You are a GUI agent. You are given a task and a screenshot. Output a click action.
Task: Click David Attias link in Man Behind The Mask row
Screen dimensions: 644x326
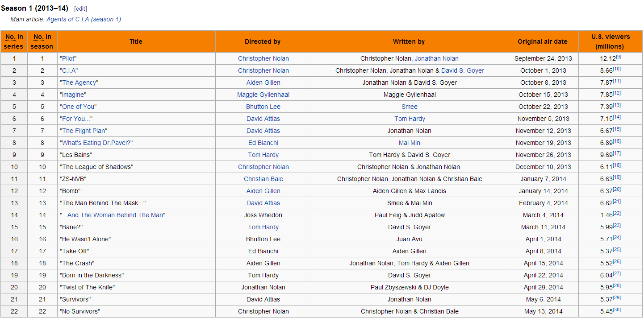click(x=263, y=203)
